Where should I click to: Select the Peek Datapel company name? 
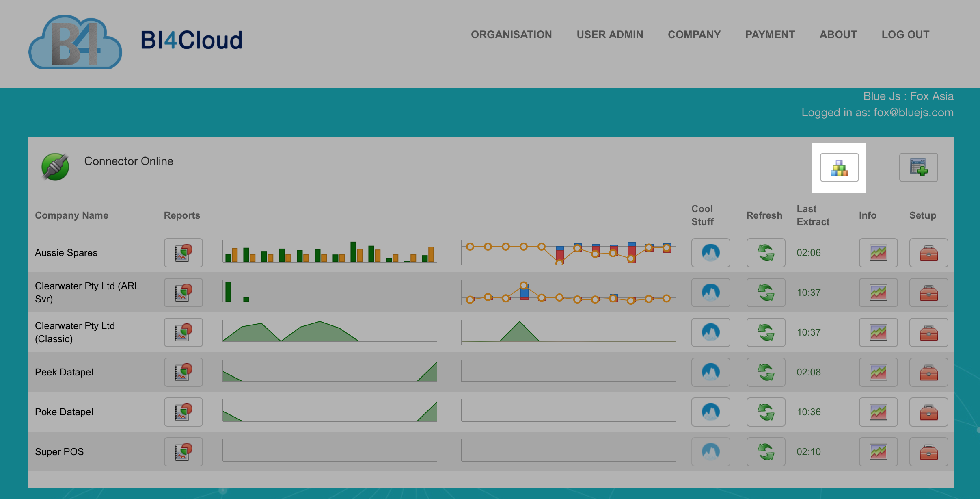point(64,372)
